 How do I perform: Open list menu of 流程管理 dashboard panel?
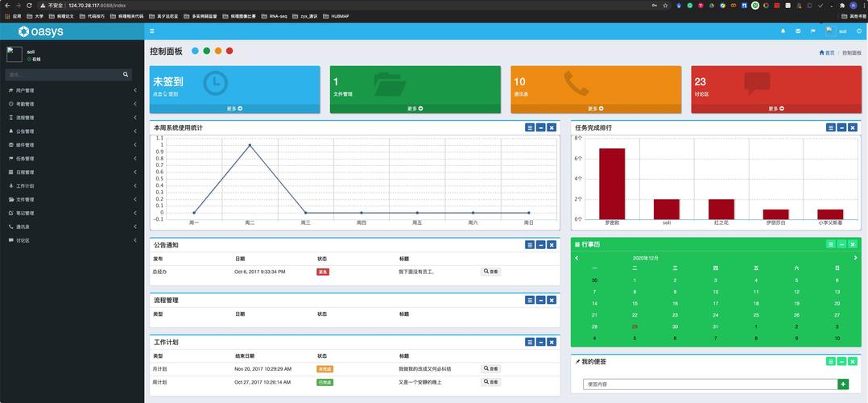click(530, 300)
